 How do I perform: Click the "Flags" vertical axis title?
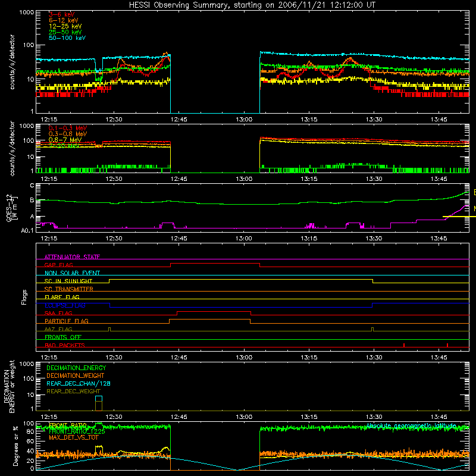tap(24, 297)
